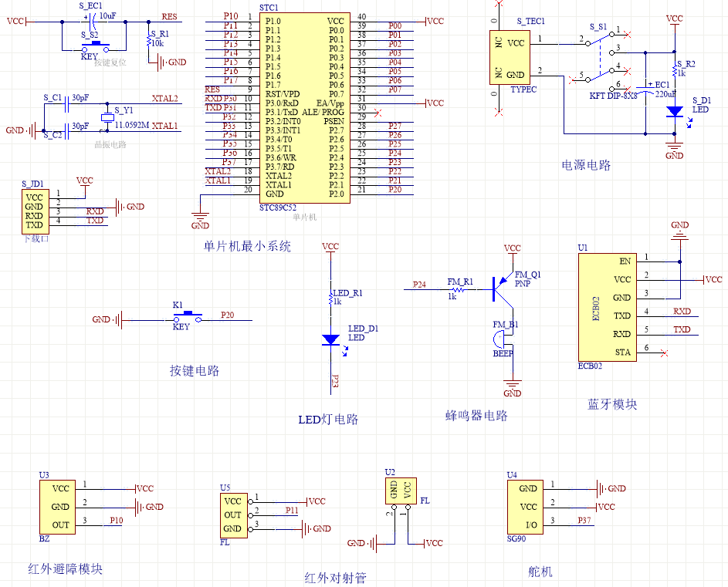Click the LED灯电路 title text
Image resolution: width=728 pixels, height=587 pixels.
coord(328,420)
